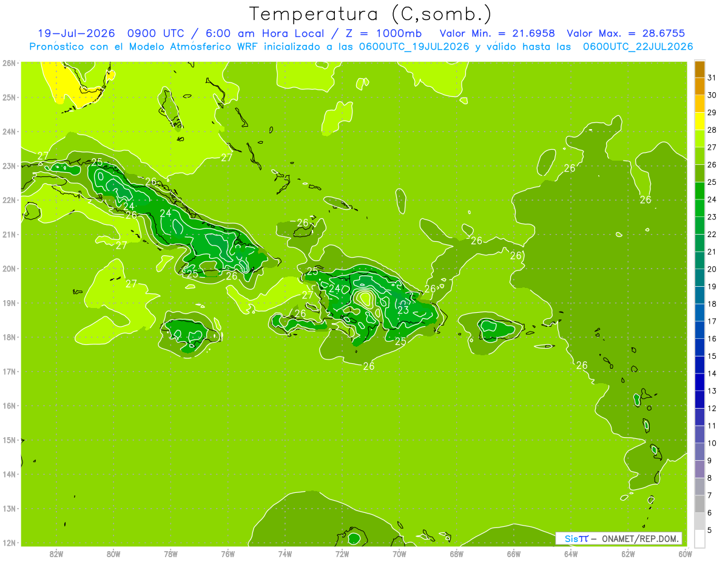Click the '12N' latitude axis label
The width and height of the screenshot is (728, 562).
pos(8,543)
